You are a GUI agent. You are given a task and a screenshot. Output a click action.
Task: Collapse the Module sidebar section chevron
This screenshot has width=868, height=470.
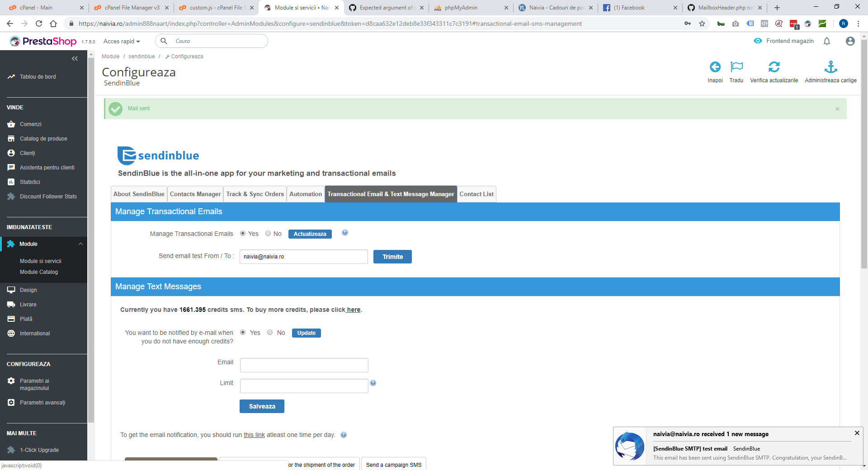point(80,244)
